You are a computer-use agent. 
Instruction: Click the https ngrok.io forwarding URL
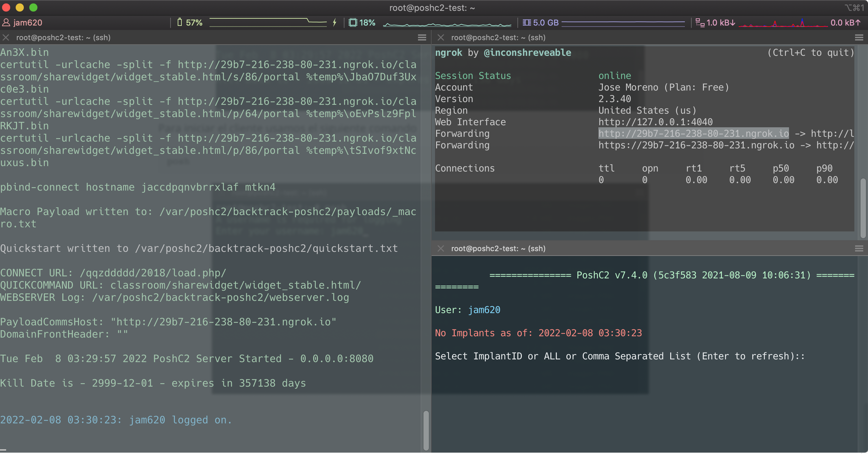696,145
